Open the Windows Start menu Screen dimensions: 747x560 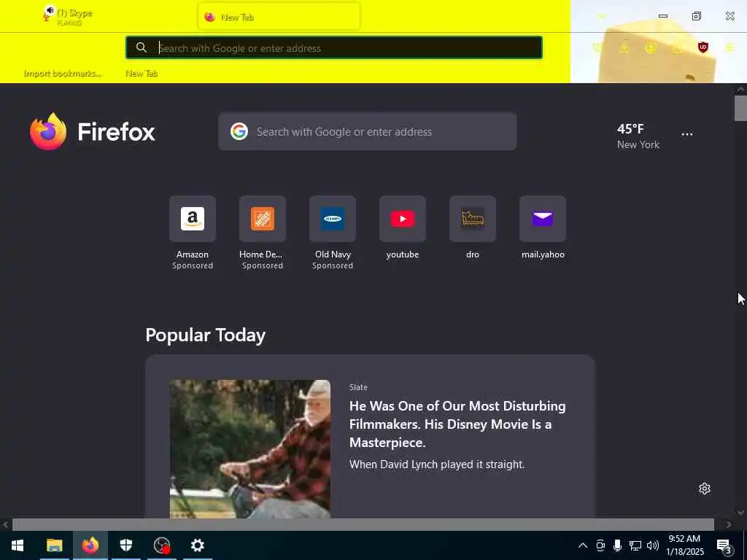18,545
